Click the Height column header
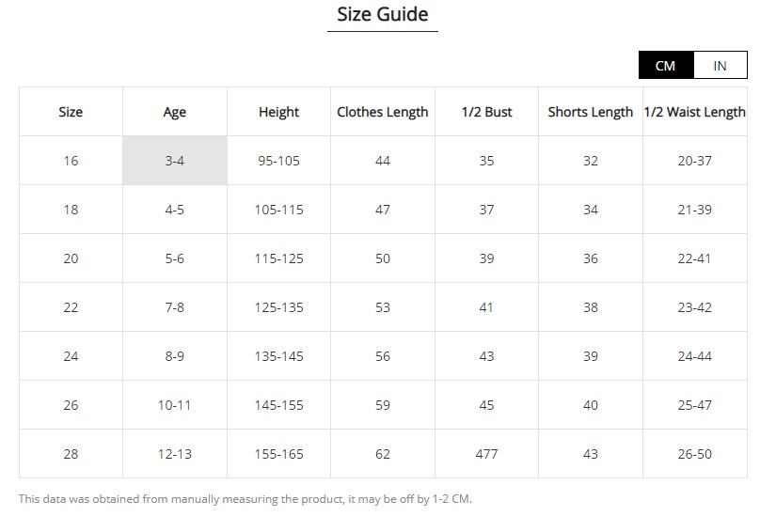Screen dimensions: 760x532 point(278,112)
